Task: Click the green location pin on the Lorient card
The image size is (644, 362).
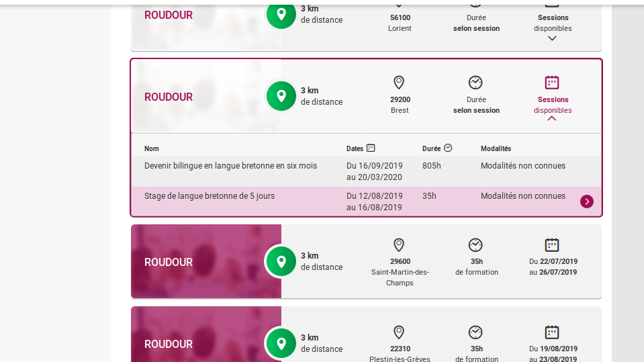Action: pos(281,14)
